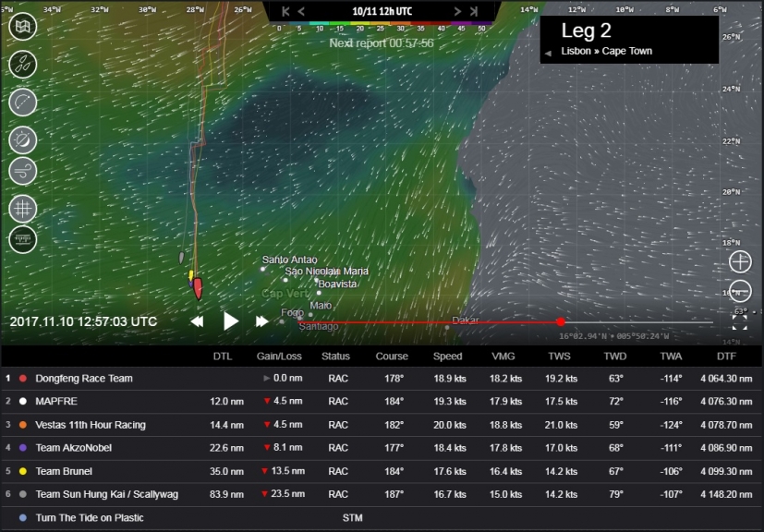This screenshot has height=532, width=764.
Task: Enter fullscreen map view
Action: 740,322
